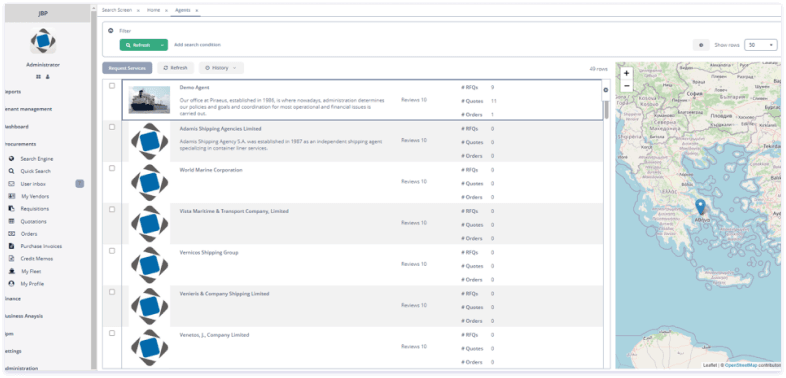
Task: Open the gear settings beside Show rows
Action: click(701, 45)
